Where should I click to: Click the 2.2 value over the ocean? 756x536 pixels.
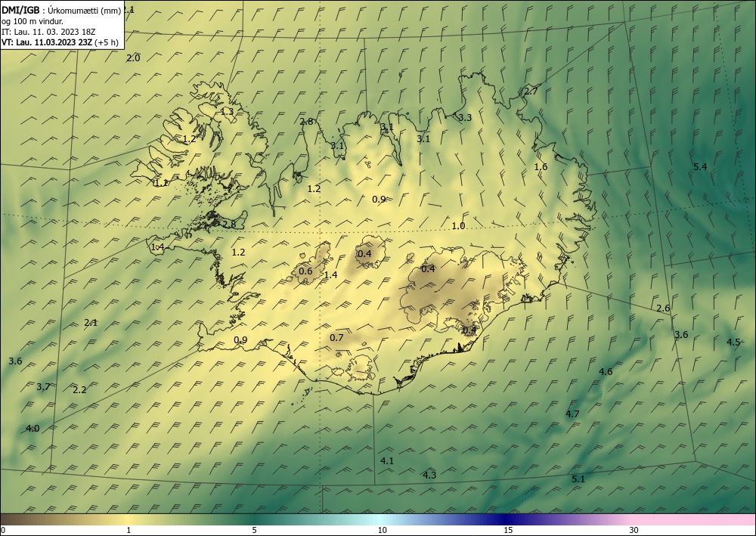click(x=79, y=389)
